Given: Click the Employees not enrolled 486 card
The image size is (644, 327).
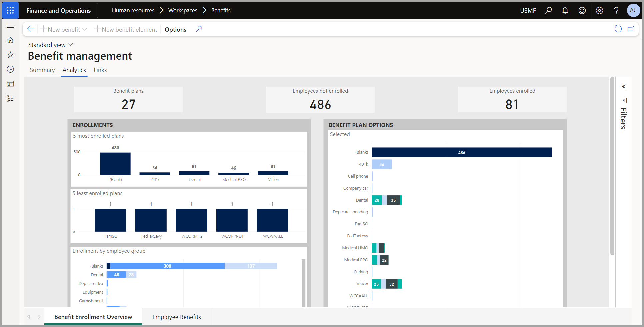Looking at the screenshot, I should [320, 99].
